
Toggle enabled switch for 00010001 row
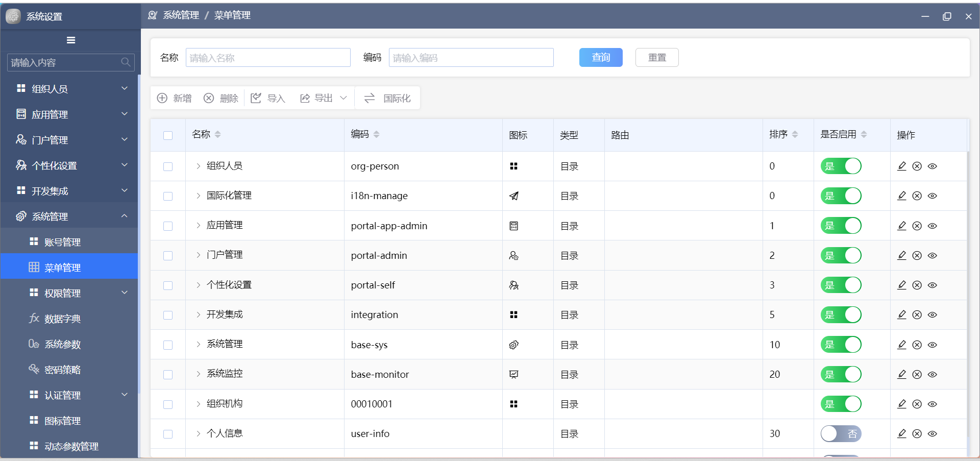coord(841,404)
